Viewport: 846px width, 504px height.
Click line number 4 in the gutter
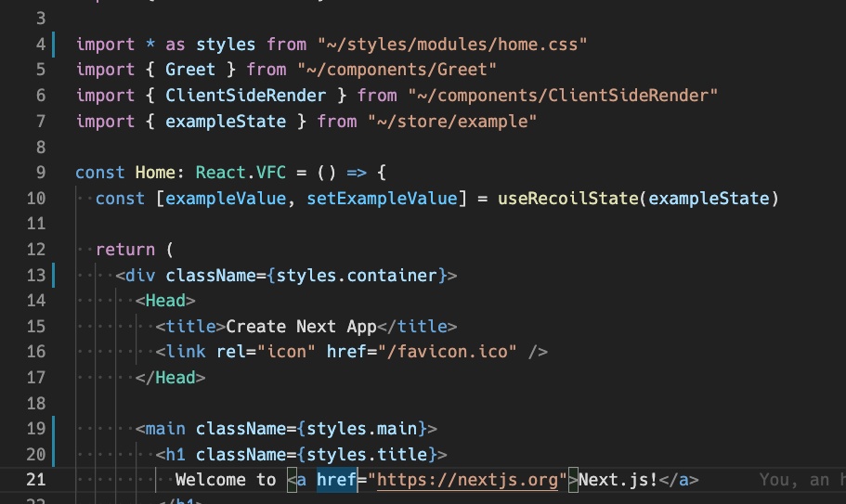pos(41,45)
